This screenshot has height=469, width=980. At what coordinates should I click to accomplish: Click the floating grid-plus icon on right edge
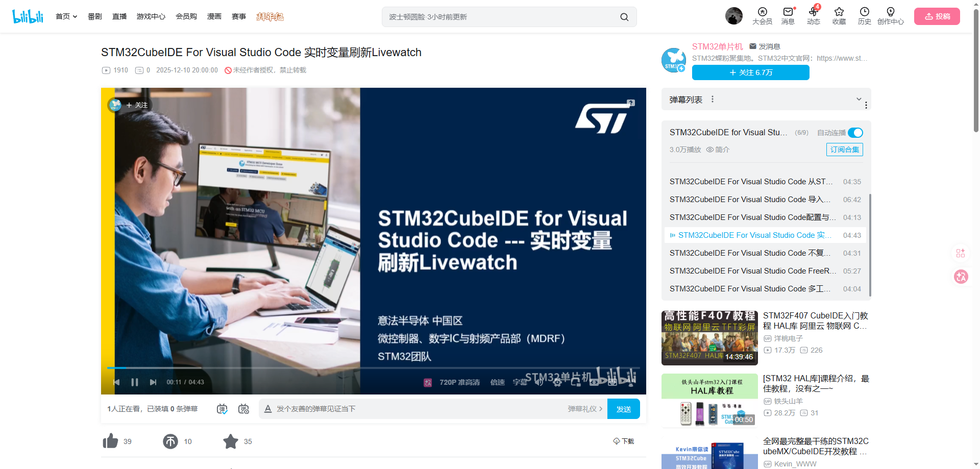coord(961,253)
